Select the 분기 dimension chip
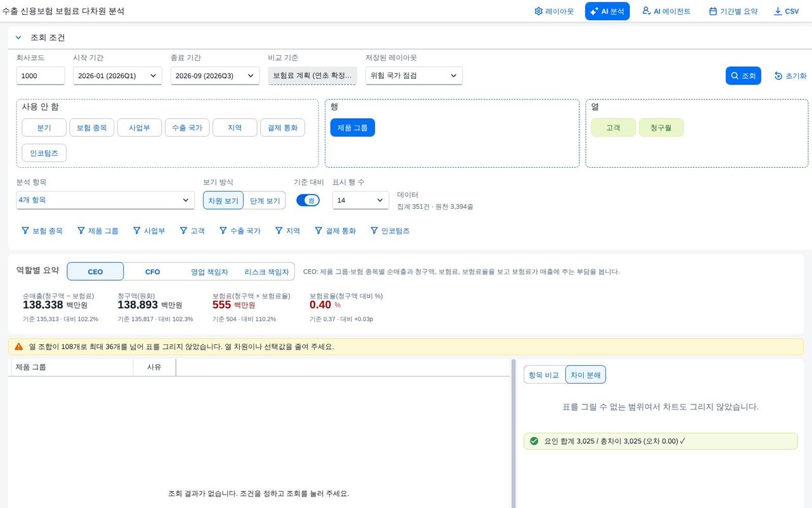The height and width of the screenshot is (508, 812). 44,128
